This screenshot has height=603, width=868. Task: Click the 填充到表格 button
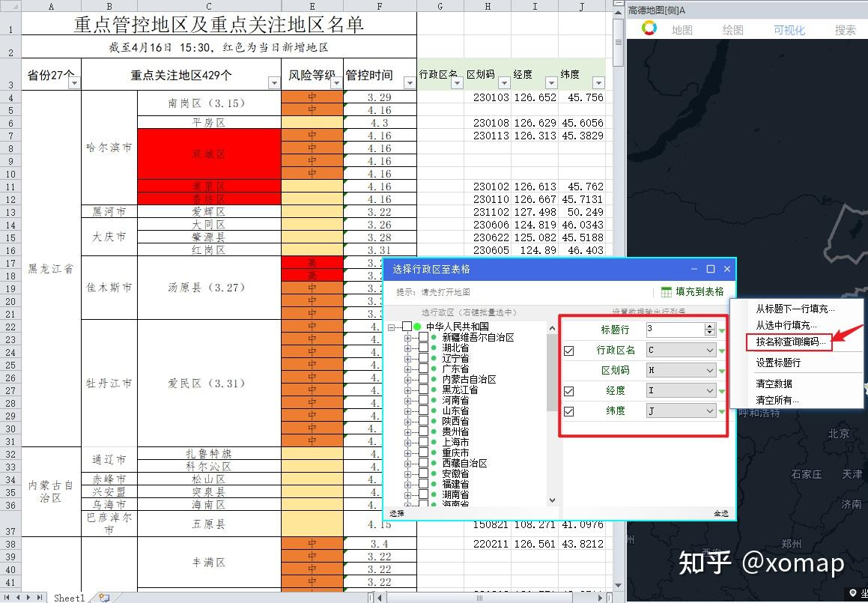tap(693, 292)
